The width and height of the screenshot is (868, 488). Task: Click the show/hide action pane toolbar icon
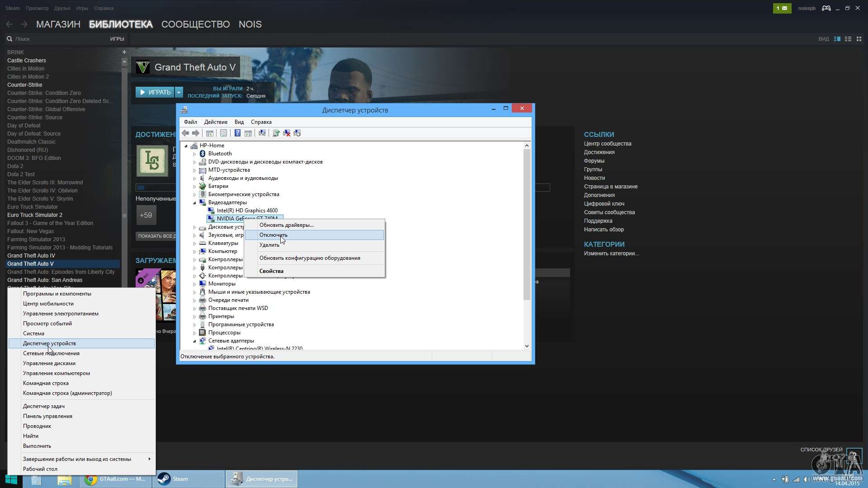(248, 133)
